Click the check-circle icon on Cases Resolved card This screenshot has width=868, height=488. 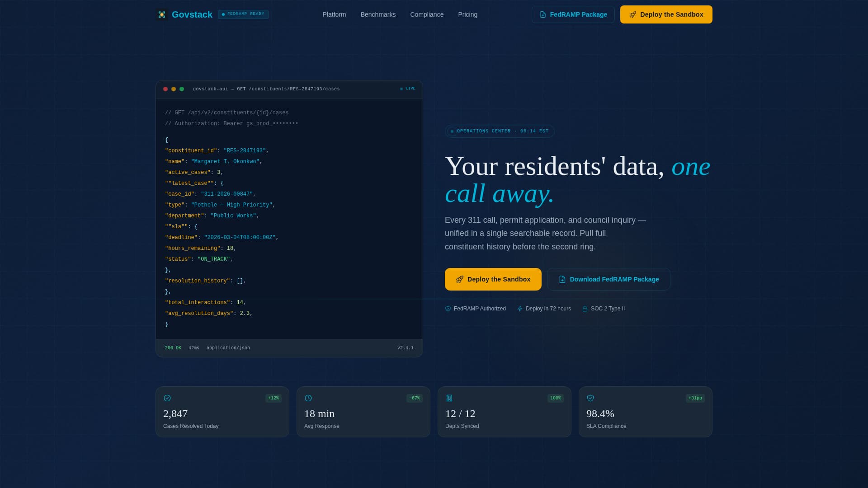point(167,398)
